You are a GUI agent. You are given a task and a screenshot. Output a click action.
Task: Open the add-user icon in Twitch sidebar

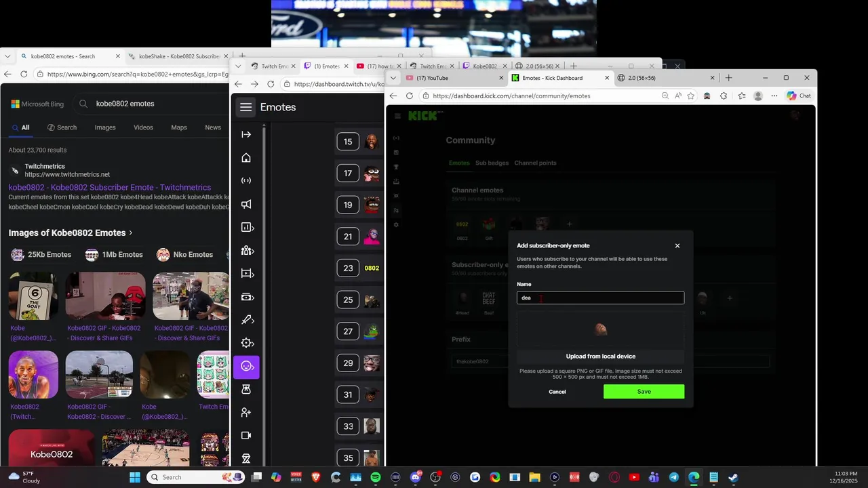246,412
